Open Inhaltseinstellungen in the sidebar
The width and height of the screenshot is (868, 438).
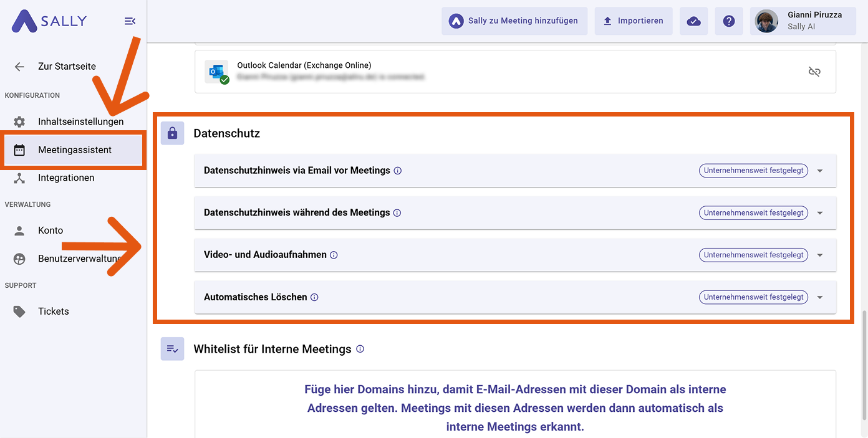[x=80, y=121]
